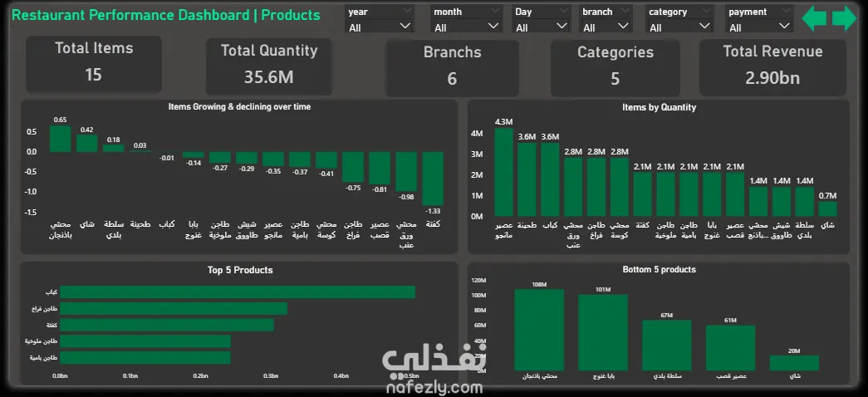Click the Items Growing & declining over time title
Image resolution: width=868 pixels, height=397 pixels.
tap(239, 107)
